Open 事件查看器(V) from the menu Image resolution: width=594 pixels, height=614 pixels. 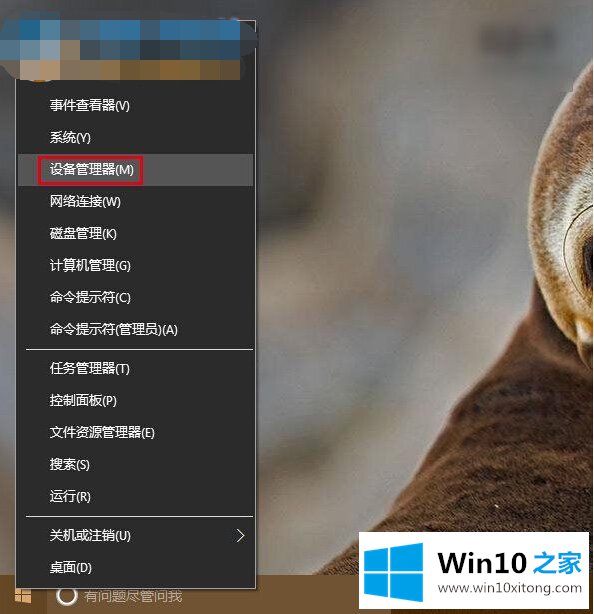(x=135, y=105)
